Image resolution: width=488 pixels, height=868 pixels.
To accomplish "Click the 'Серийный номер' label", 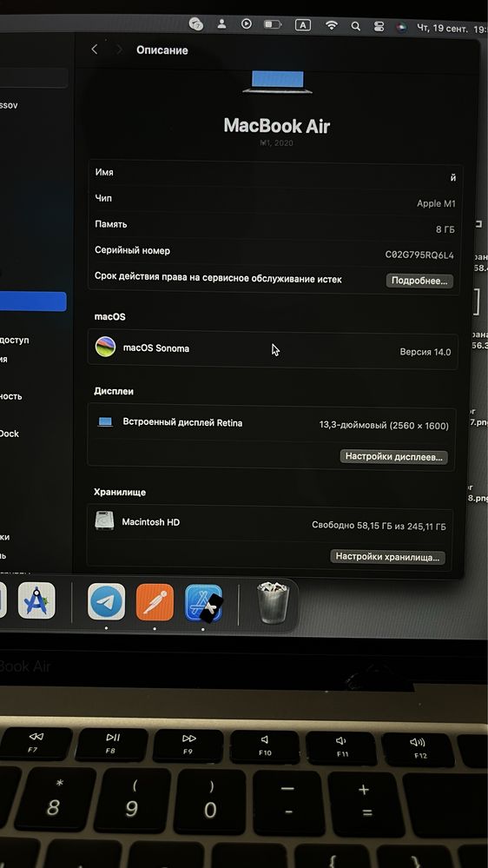I will [132, 250].
